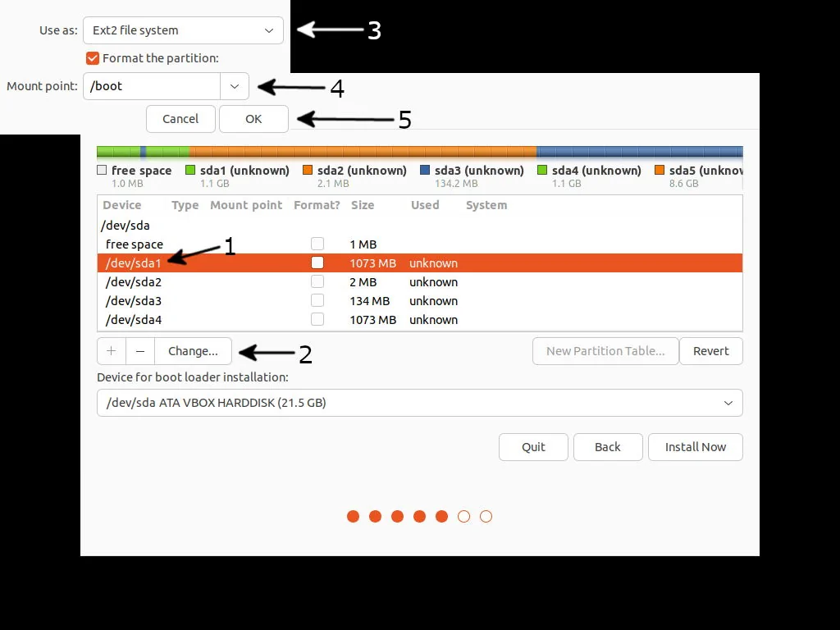Quit the Ubuntu installer
840x630 pixels.
tap(533, 447)
